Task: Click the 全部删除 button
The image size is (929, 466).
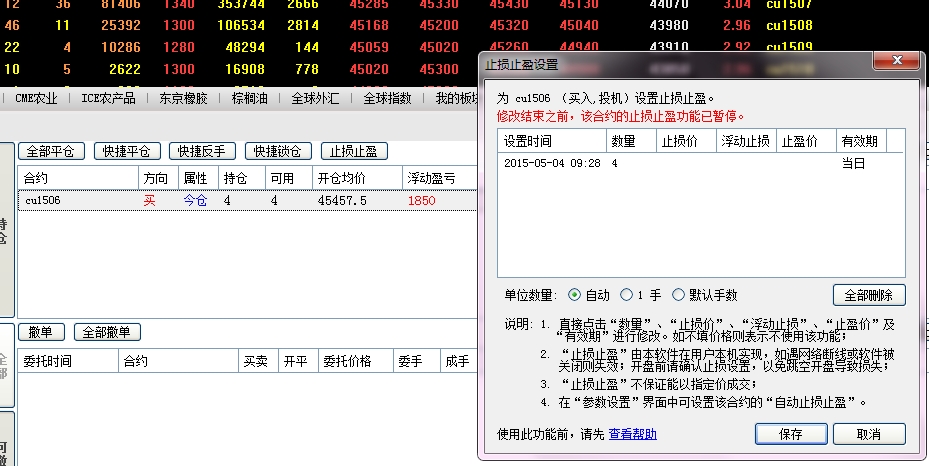Action: tap(868, 295)
